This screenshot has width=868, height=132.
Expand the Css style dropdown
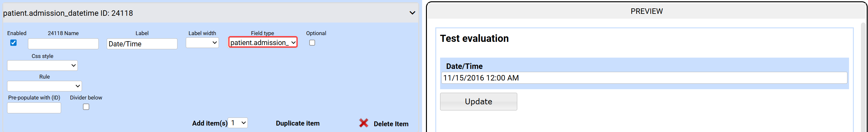tap(42, 65)
